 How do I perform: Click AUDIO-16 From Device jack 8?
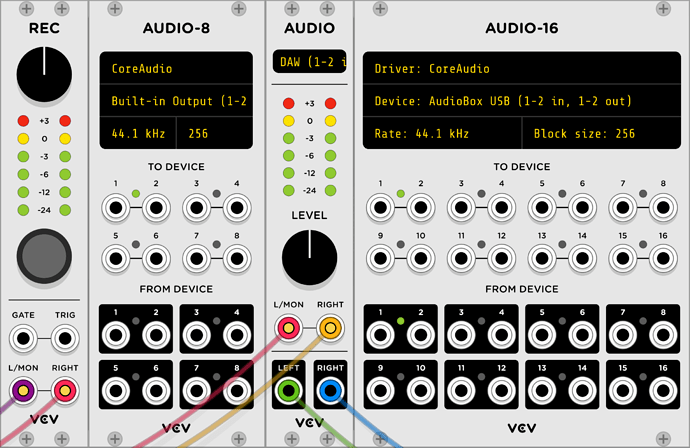[x=663, y=336]
